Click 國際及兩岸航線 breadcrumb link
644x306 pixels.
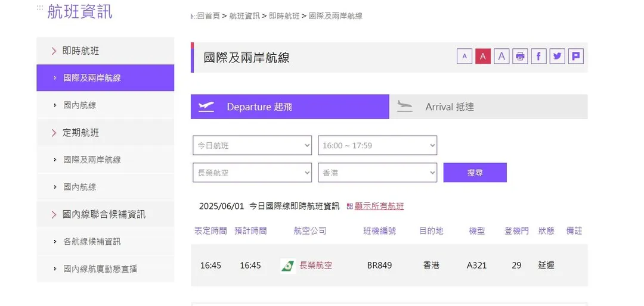[x=336, y=16]
